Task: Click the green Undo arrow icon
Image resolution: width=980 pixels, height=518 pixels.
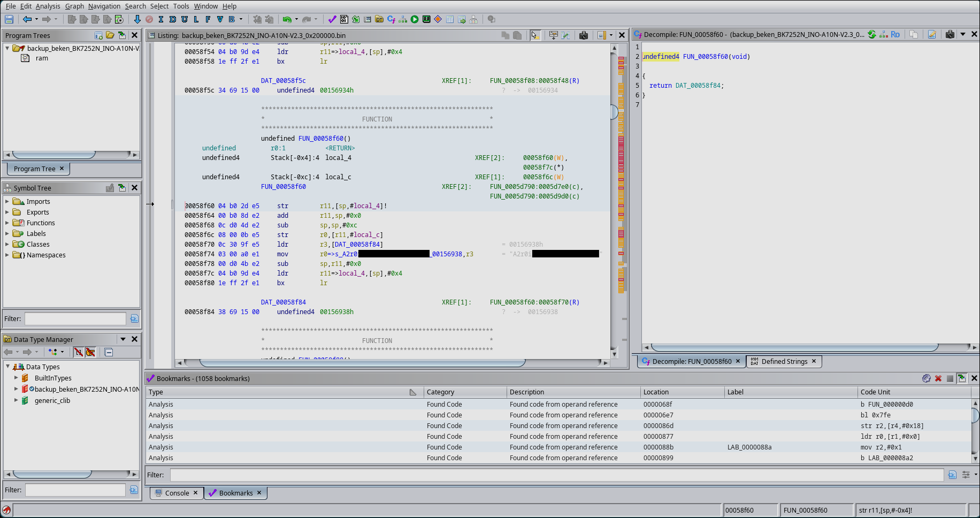Action: [x=287, y=19]
